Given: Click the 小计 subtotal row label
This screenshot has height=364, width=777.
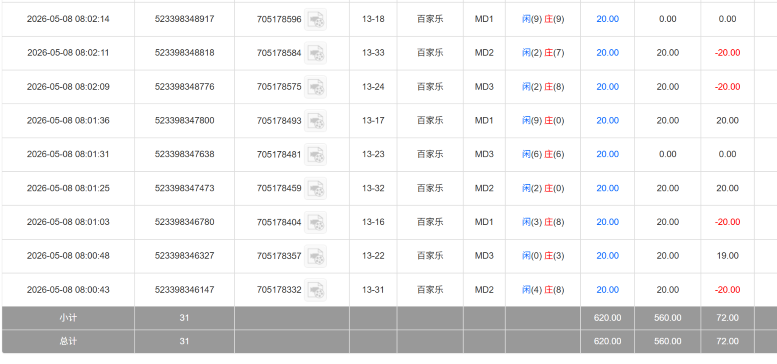Looking at the screenshot, I should (68, 318).
